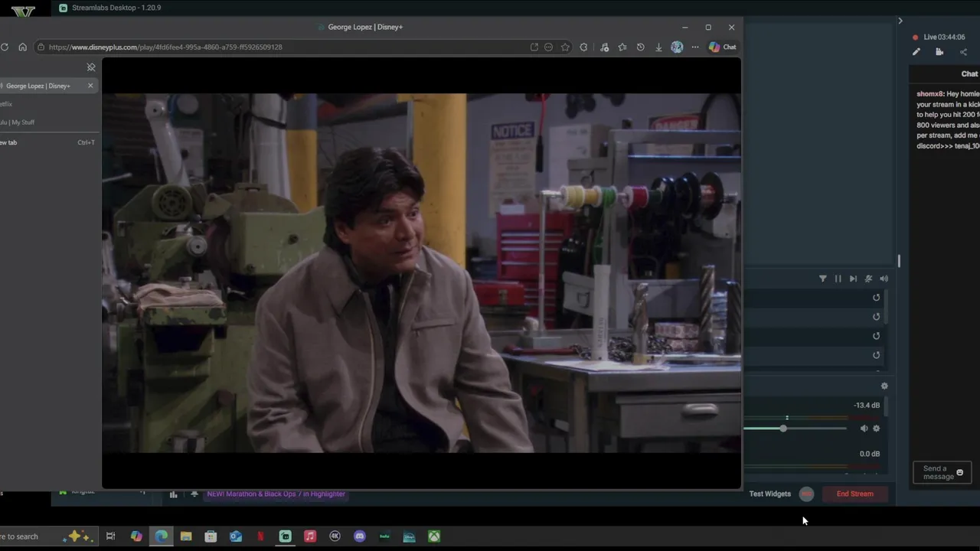Open the zoom indicator in the address bar
This screenshot has width=980, height=551.
pos(548,47)
